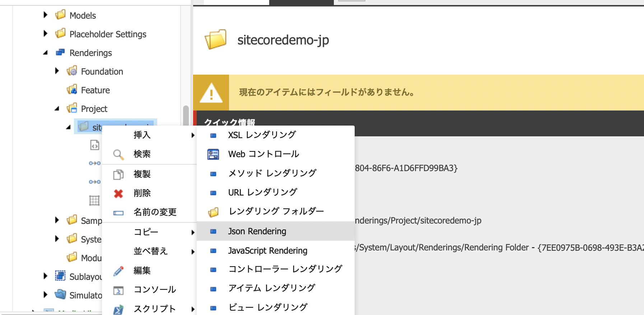This screenshot has width=644, height=315.
Task: Insert a JavaScript Rendering
Action: [276, 251]
